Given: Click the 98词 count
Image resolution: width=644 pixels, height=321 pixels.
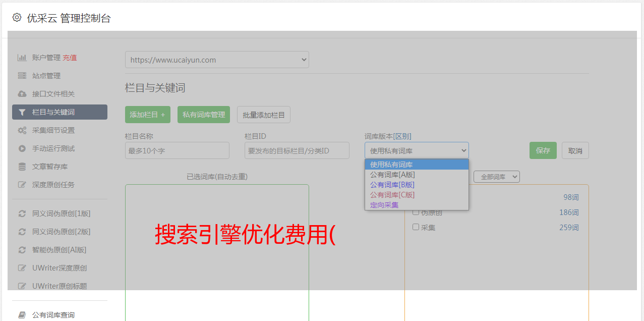Looking at the screenshot, I should pos(571,197).
